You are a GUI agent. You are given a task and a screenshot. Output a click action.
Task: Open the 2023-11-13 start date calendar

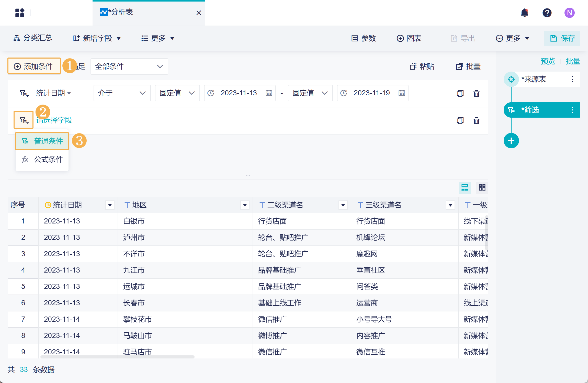tap(269, 93)
